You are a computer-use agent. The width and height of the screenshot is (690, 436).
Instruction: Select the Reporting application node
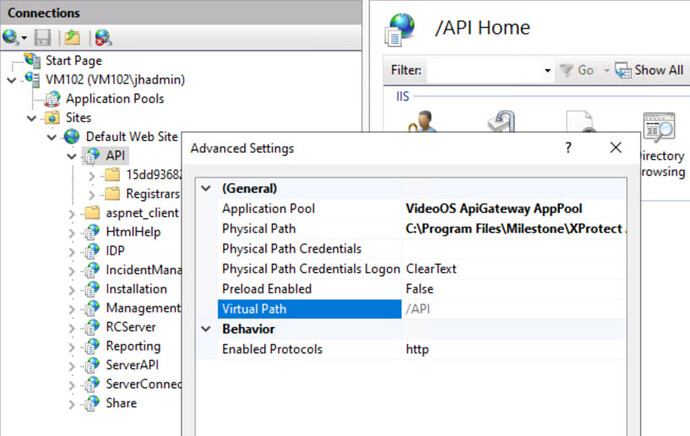pyautogui.click(x=133, y=346)
